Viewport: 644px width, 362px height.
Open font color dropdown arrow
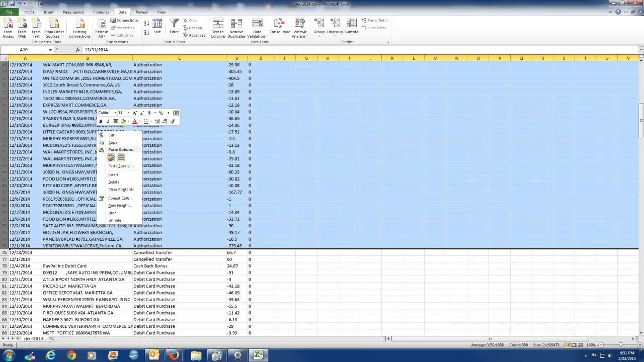coord(139,121)
